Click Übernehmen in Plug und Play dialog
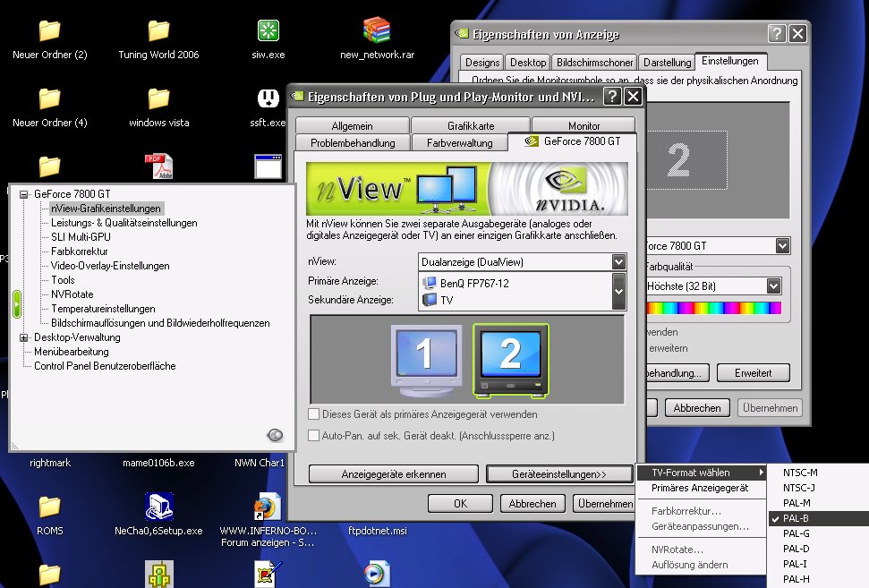869x588 pixels. coord(605,504)
